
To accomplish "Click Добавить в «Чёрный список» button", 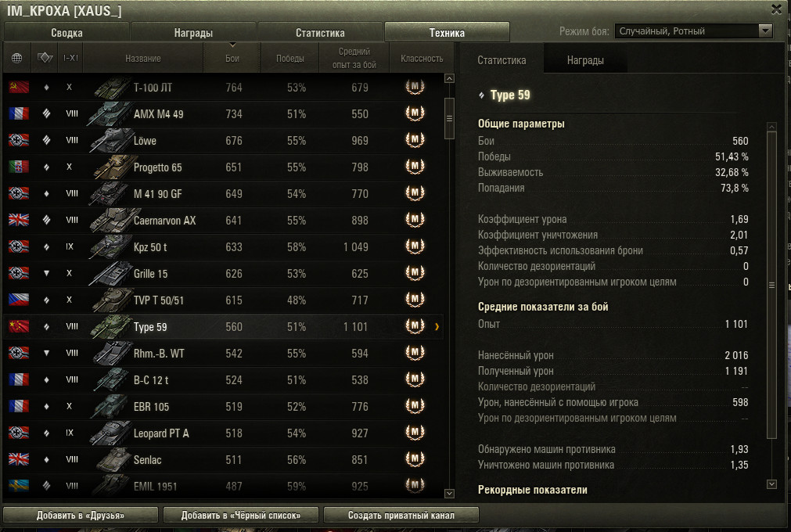I will 241,516.
